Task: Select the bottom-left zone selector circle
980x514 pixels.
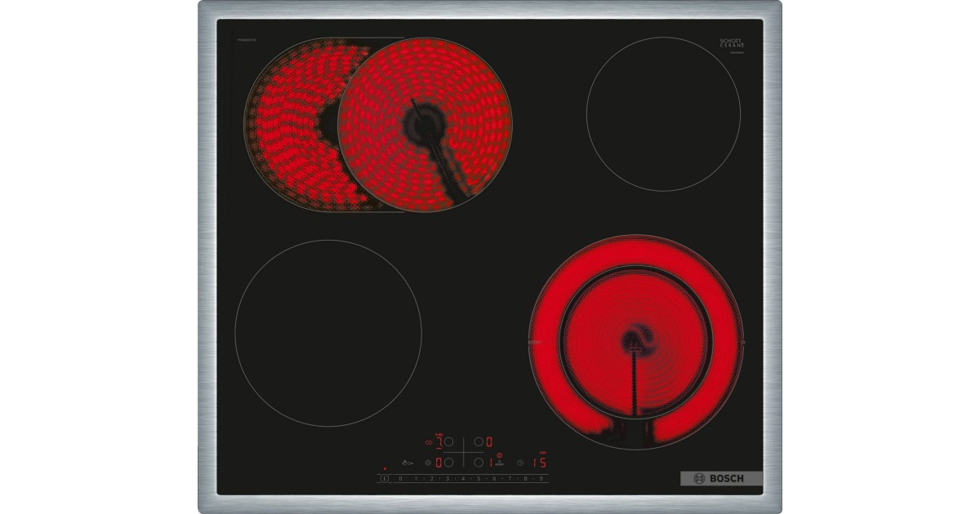Action: [448, 463]
